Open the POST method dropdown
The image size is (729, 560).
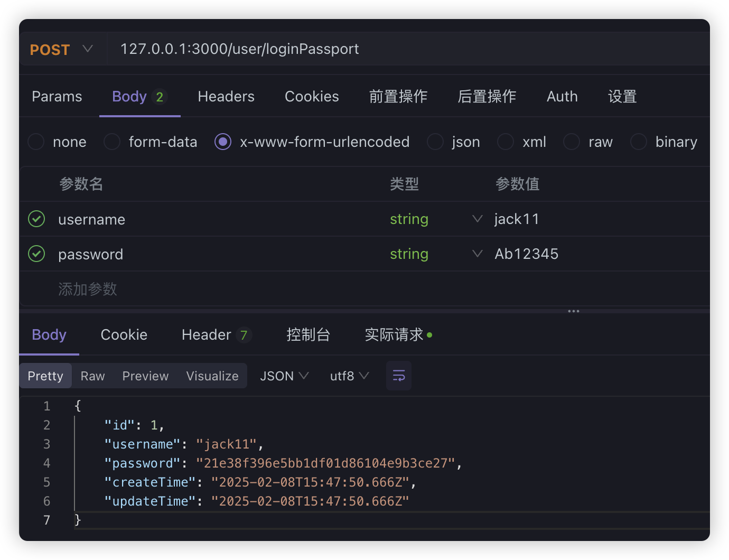click(x=61, y=49)
